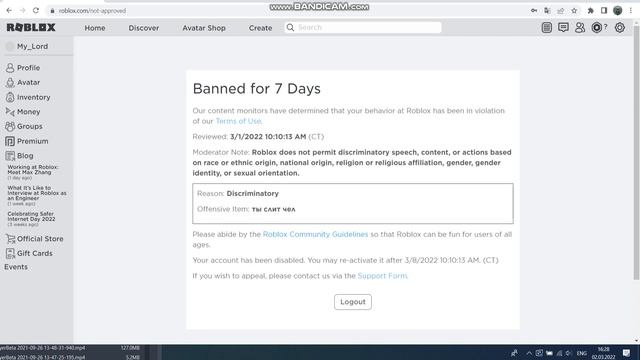The height and width of the screenshot is (360, 640).
Task: Open Official Store in the sidebar
Action: click(x=34, y=239)
